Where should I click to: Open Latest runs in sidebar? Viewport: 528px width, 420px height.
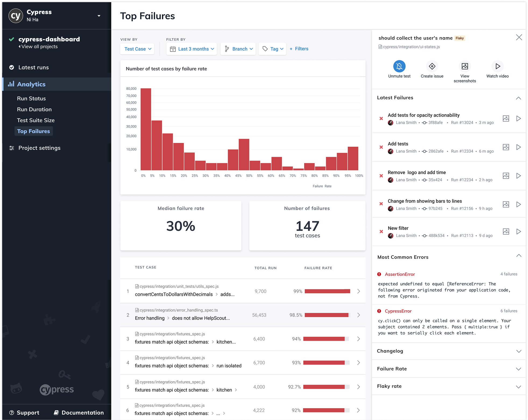pos(33,68)
